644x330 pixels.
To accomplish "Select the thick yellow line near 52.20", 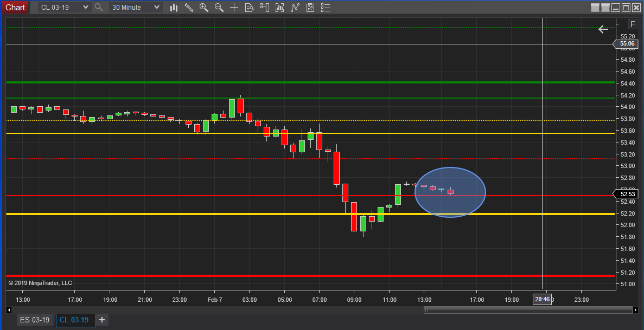I will (x=310, y=214).
